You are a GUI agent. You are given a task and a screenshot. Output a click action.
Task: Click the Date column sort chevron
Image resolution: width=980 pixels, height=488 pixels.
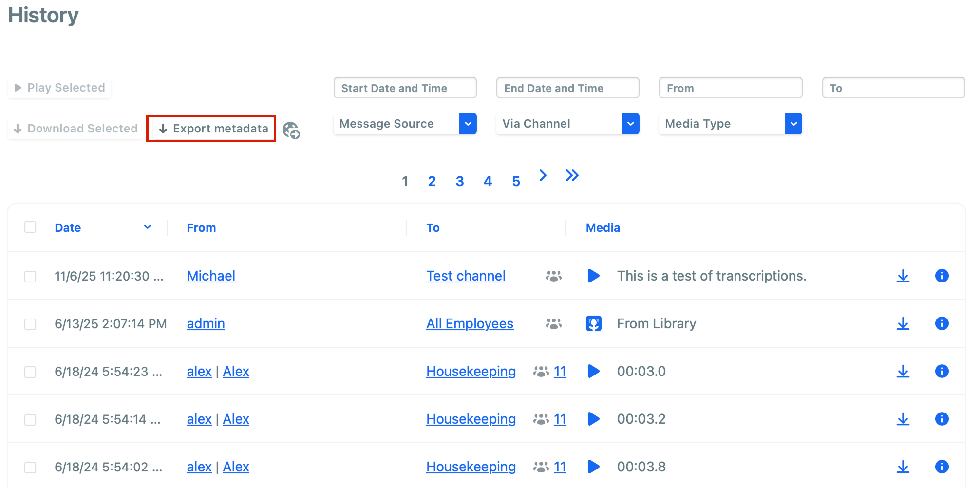click(148, 227)
